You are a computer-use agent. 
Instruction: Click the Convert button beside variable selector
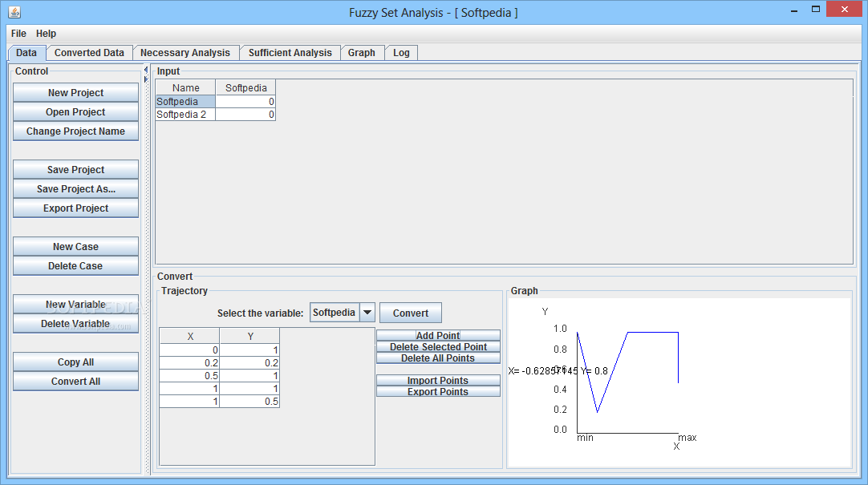click(411, 313)
